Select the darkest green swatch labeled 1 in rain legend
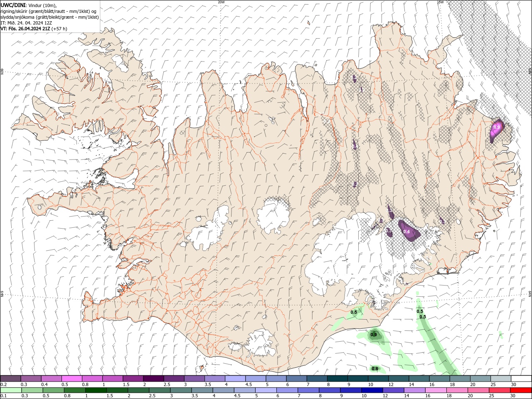The image size is (532, 399). pyautogui.click(x=96, y=390)
